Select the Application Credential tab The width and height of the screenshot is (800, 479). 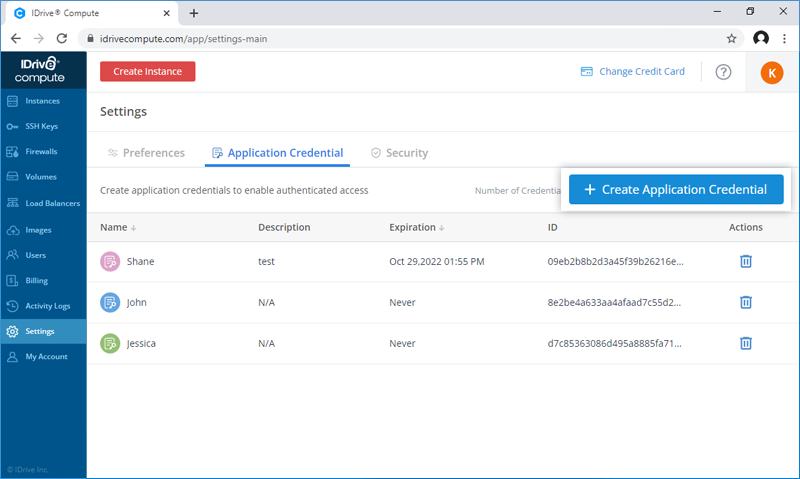tap(277, 153)
